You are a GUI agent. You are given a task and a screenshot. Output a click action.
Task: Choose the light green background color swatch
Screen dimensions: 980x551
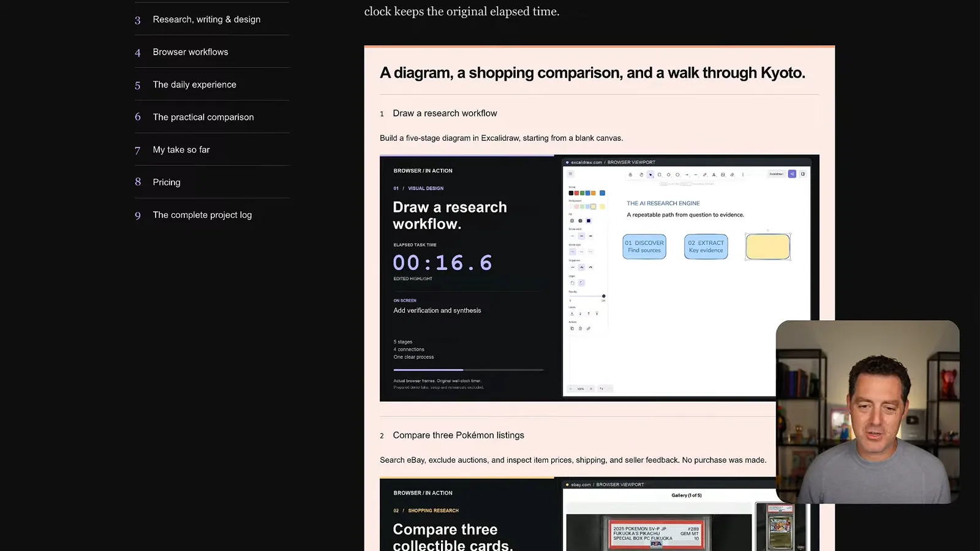click(582, 206)
